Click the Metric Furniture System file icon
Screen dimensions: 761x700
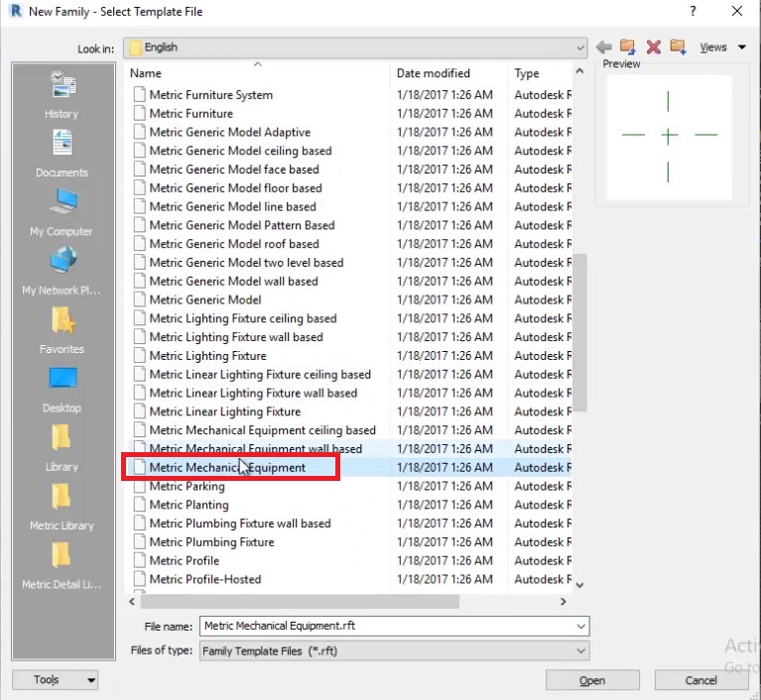[140, 94]
